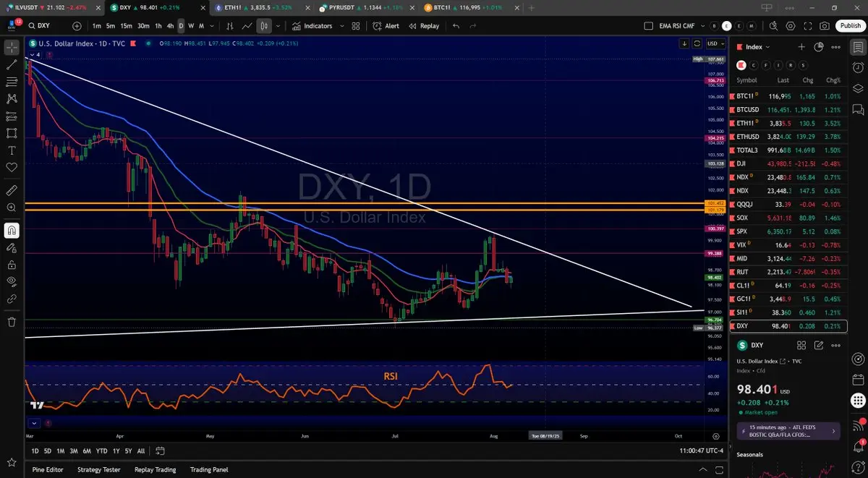This screenshot has height=478, width=868.
Task: Switch to 15m timeframe
Action: 126,25
